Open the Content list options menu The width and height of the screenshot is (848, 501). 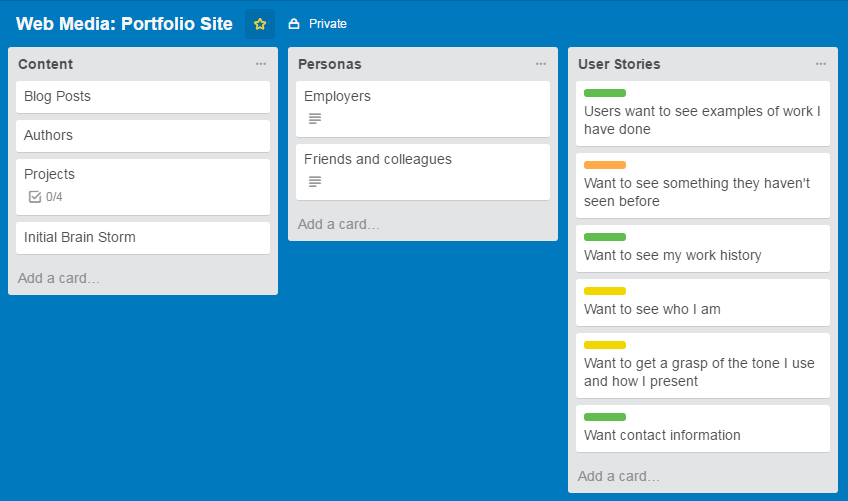coord(261,64)
